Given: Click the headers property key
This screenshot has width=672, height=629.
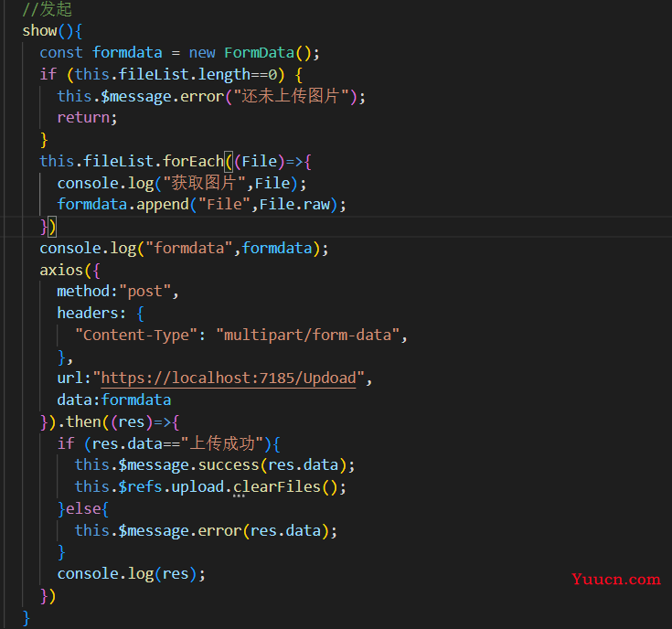Looking at the screenshot, I should (x=88, y=313).
